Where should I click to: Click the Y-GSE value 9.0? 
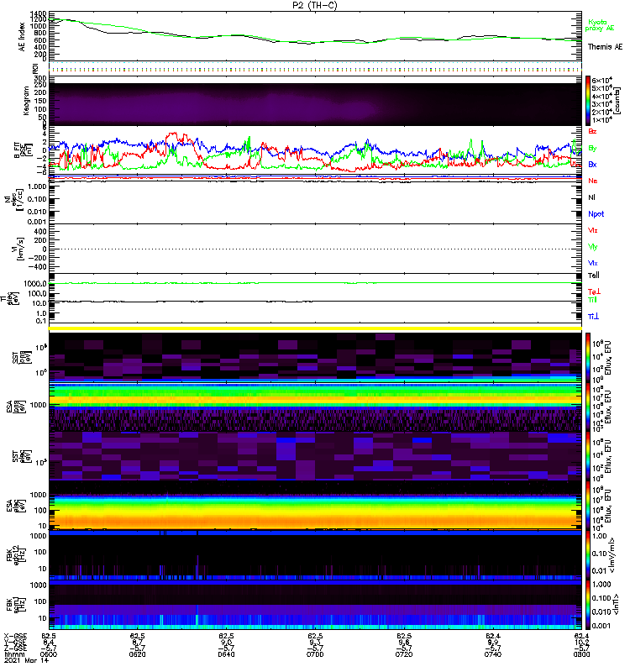pyautogui.click(x=226, y=642)
